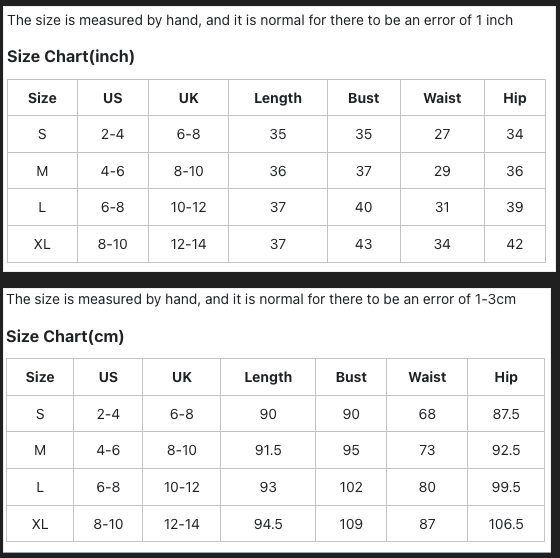Select the UK value 10-12 in inch chart
This screenshot has height=558, width=560.
pos(189,207)
